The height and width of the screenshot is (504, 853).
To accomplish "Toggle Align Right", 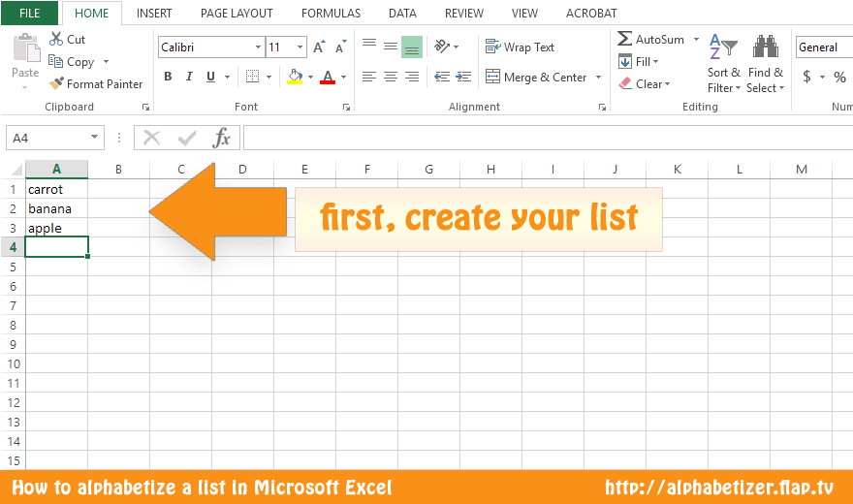I will coord(412,77).
